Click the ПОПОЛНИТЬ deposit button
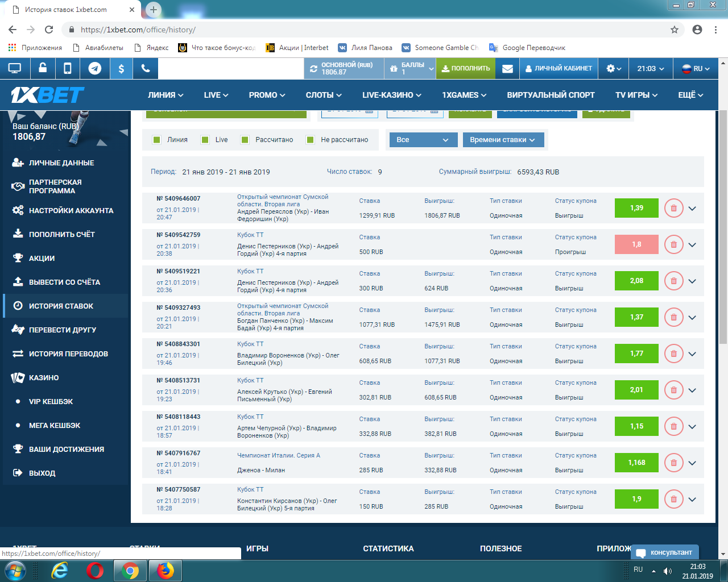This screenshot has height=582, width=728. pyautogui.click(x=466, y=69)
